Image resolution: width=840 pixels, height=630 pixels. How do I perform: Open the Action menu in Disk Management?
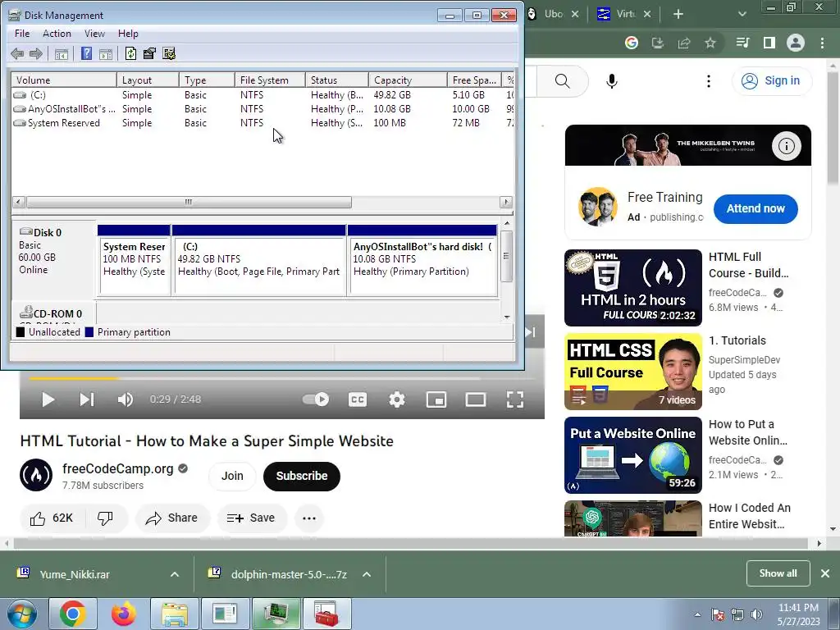click(x=57, y=33)
